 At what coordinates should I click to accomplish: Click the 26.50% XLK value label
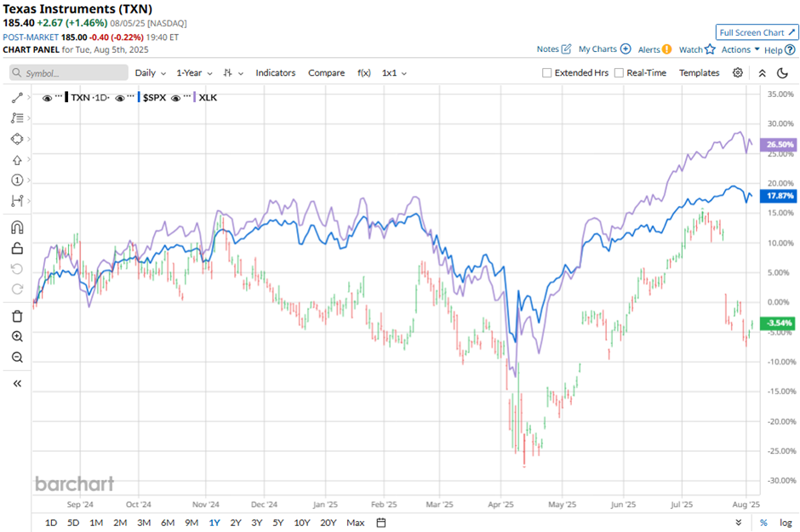[x=779, y=145]
